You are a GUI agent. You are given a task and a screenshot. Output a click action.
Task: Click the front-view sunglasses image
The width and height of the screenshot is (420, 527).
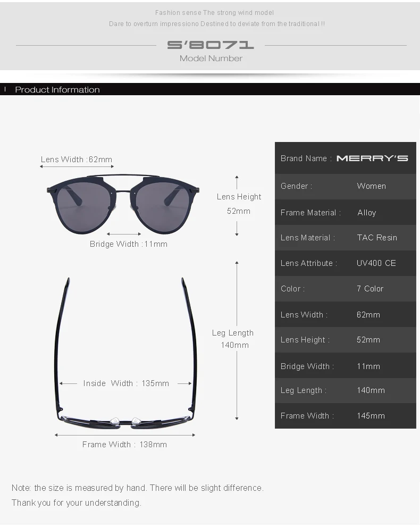click(x=123, y=204)
